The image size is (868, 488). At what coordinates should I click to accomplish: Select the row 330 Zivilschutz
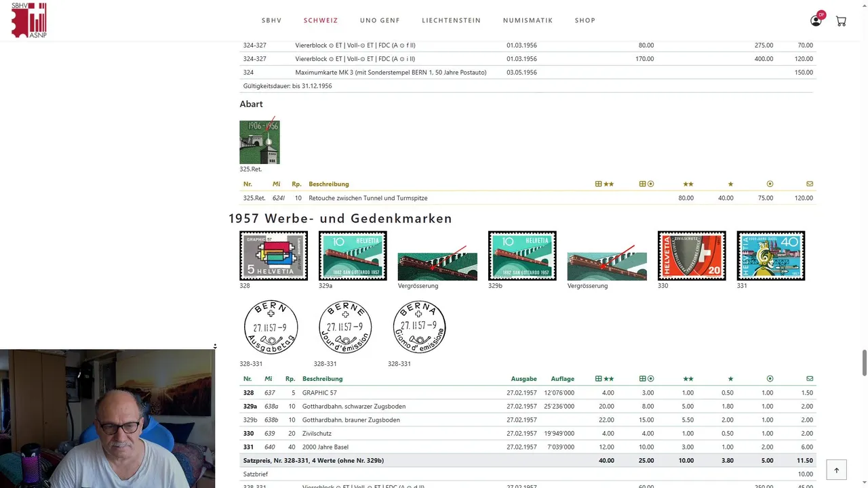pos(528,433)
